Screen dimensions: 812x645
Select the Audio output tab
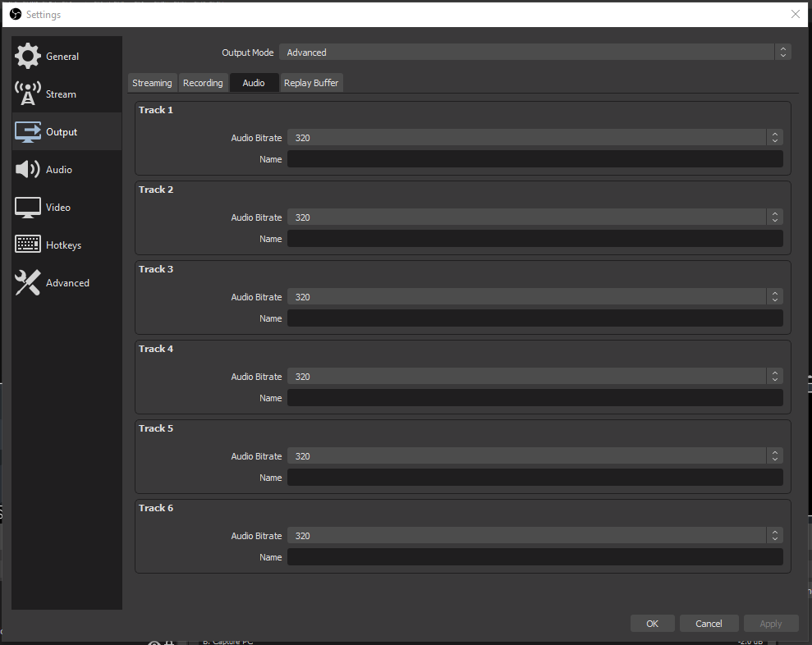(254, 83)
